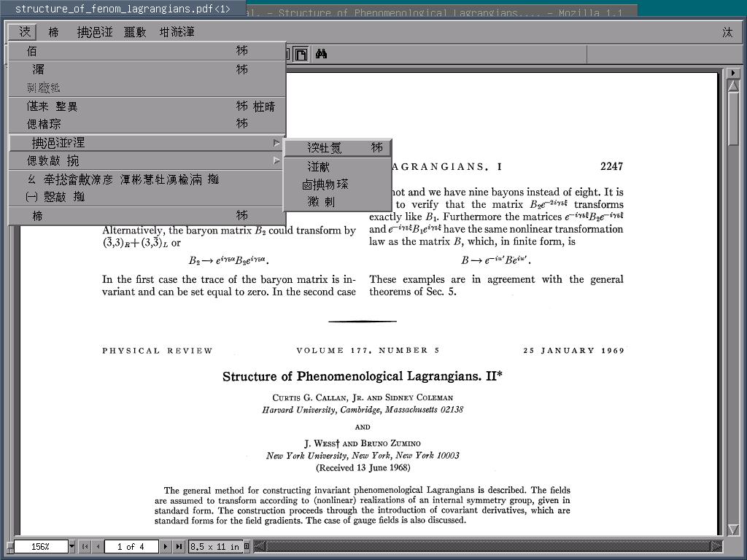Click the right-arrow button above the vertical scrollbar
The width and height of the screenshot is (747, 560).
click(732, 74)
